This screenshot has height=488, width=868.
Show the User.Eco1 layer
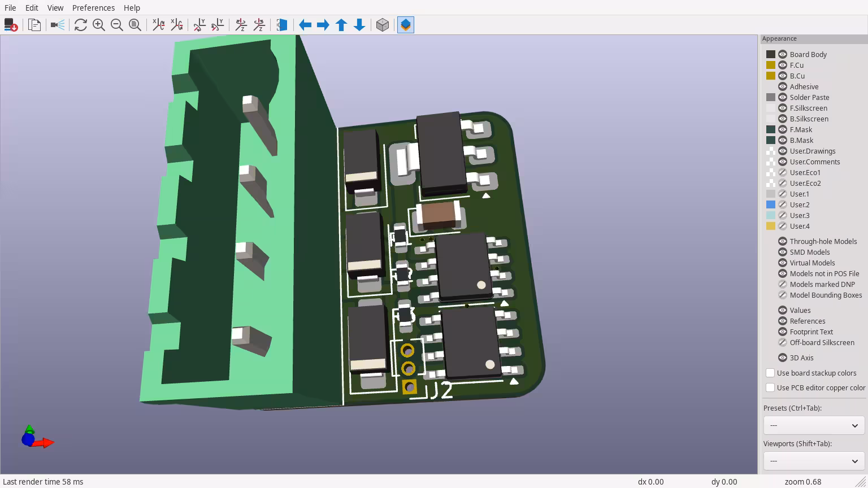tap(783, 172)
